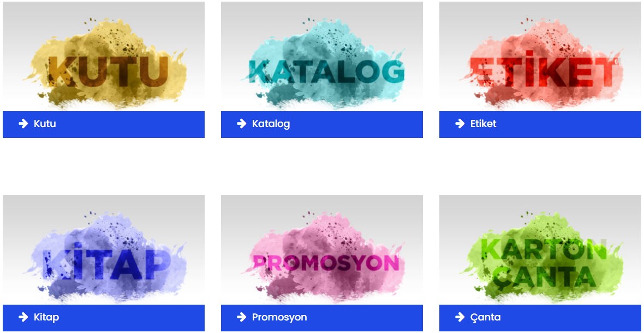Open the teal KATALOG splash image
This screenshot has width=644, height=333.
tap(322, 56)
